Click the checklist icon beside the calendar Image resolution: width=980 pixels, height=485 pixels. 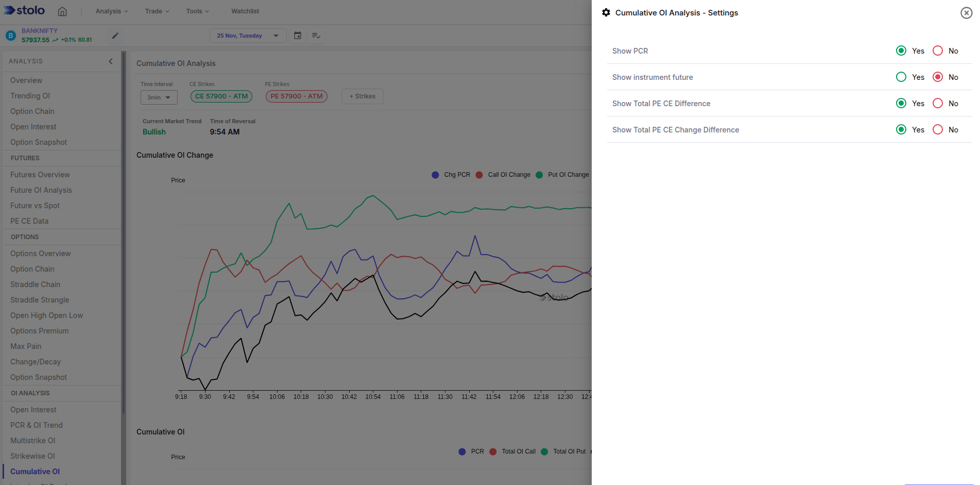click(316, 35)
